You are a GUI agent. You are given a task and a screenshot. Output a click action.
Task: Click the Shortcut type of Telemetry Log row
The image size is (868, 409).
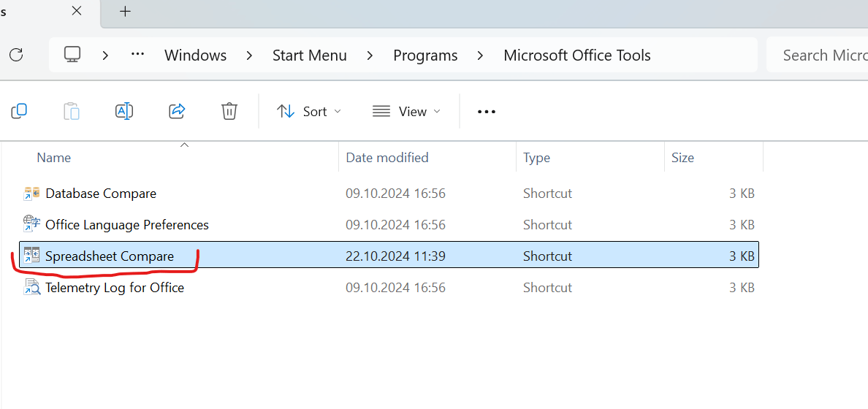[547, 288]
